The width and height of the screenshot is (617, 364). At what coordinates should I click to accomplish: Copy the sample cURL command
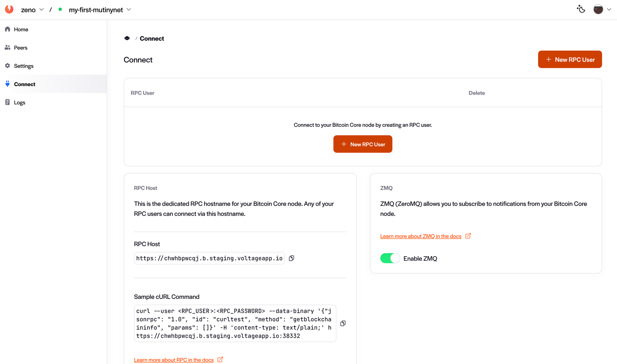pos(343,323)
